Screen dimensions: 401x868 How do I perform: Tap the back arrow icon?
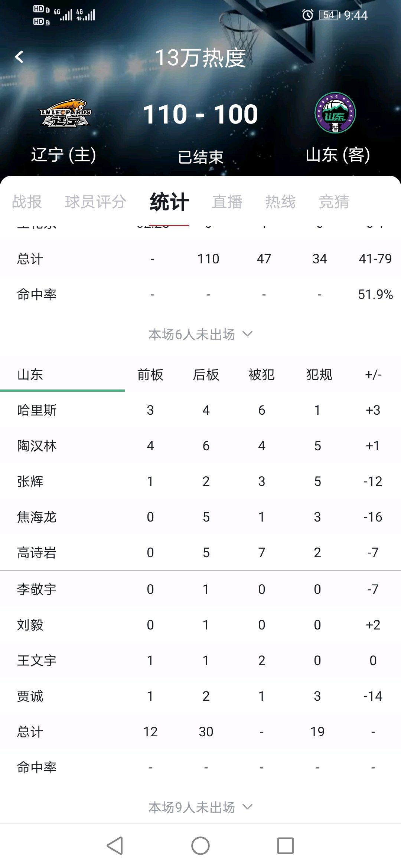(19, 57)
